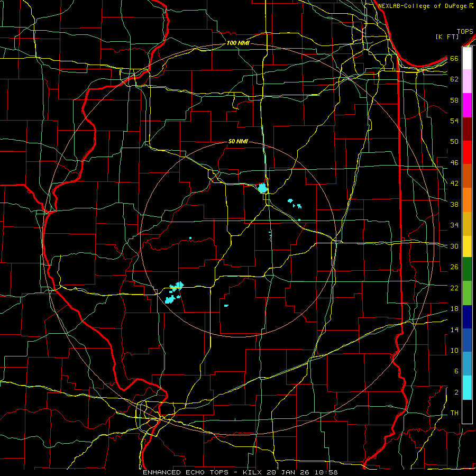Click the cyan 2 kft legend swatch
The height and width of the screenshot is (476, 476).
coord(467,388)
